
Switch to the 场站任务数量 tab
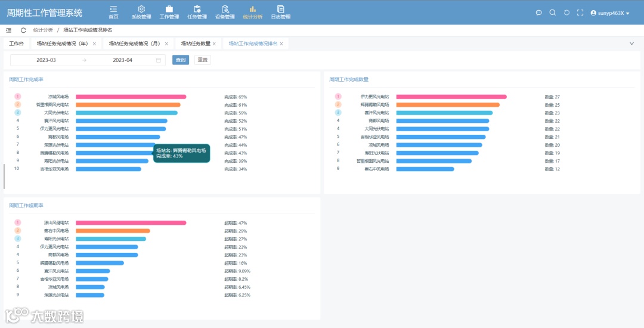click(x=196, y=44)
